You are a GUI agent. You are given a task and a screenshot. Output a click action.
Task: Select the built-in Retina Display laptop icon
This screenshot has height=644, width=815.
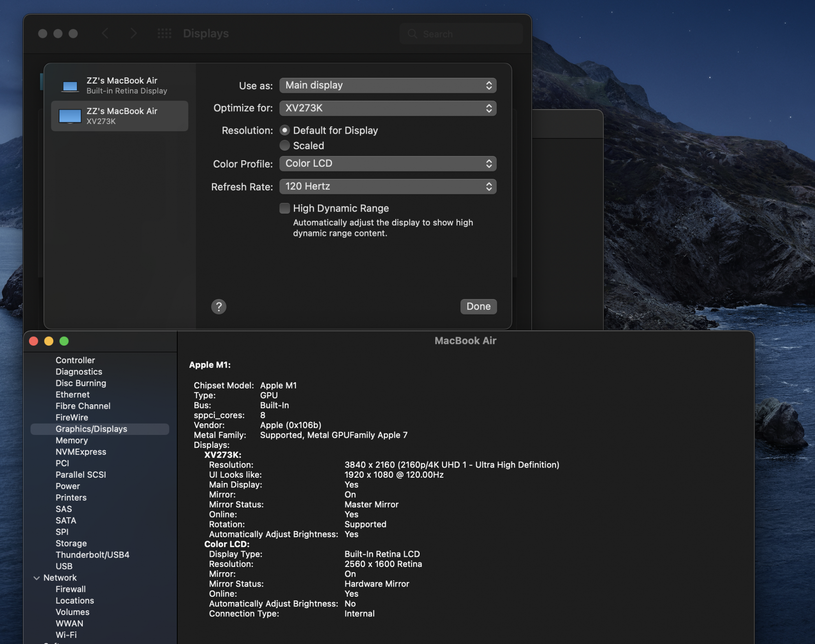(x=70, y=86)
